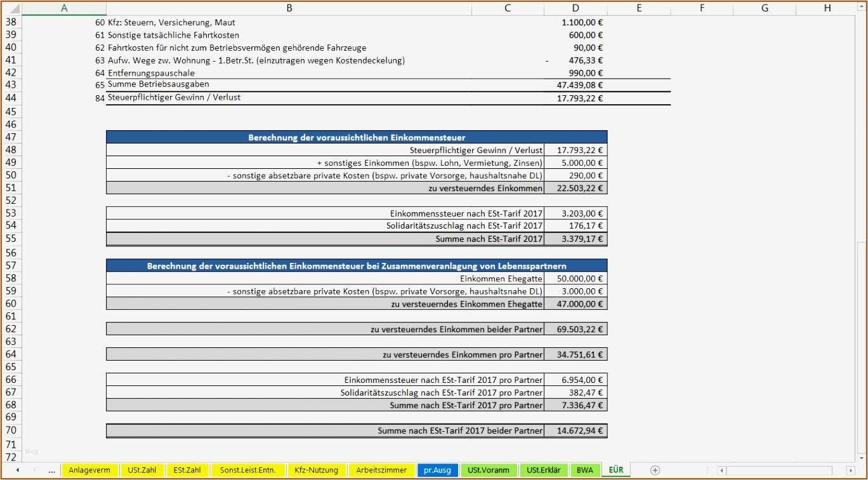Screen dimensions: 868x480
Task: Switch to the USt.Zahl sheet tab
Action: click(x=142, y=470)
